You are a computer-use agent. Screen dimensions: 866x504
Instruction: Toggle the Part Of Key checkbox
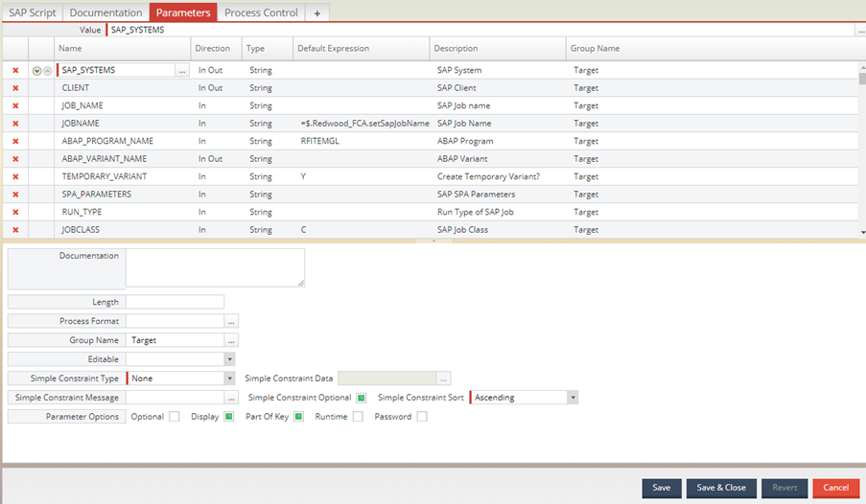pos(298,417)
